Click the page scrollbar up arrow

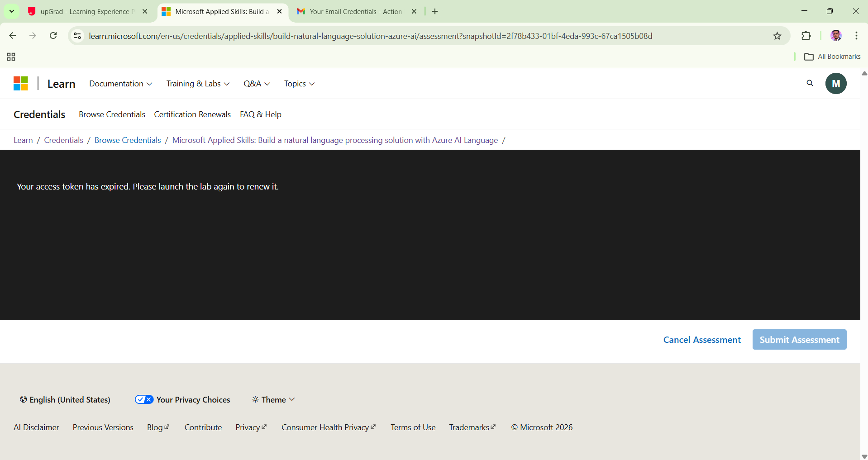864,73
